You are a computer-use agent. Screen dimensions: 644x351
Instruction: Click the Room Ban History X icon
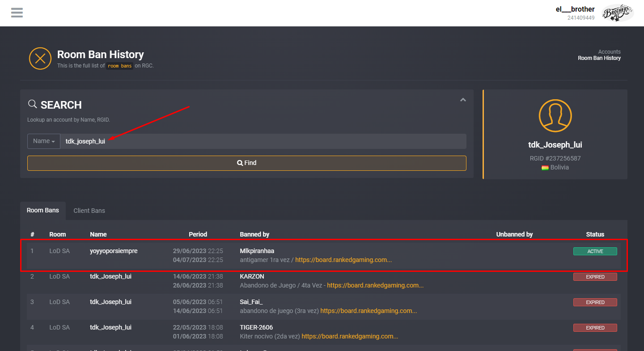(x=40, y=58)
